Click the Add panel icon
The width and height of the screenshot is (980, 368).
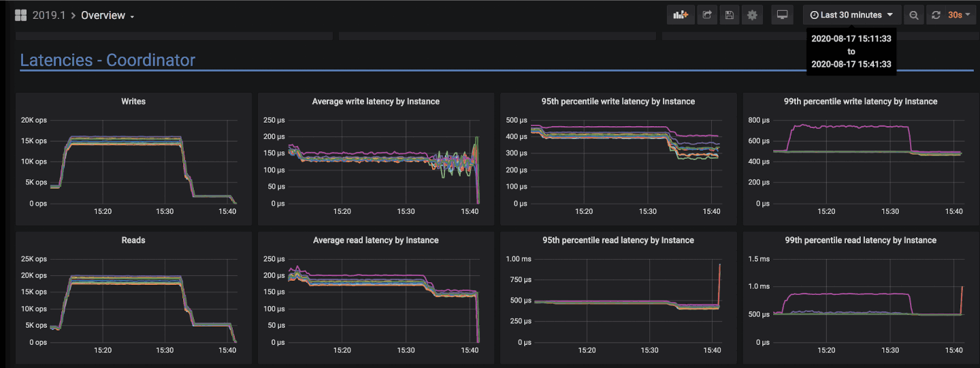(681, 15)
